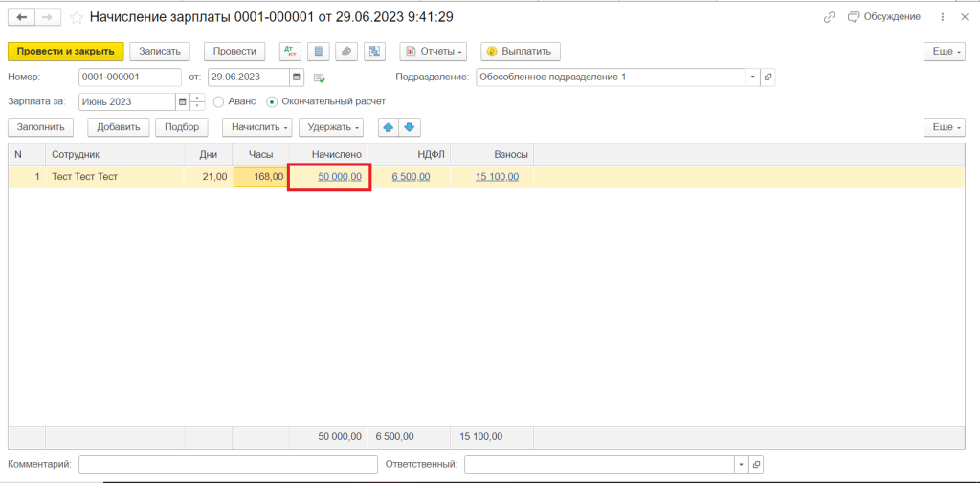Image resolution: width=980 pixels, height=483 pixels.
Task: Copy link to document using chain icon
Action: click(828, 17)
